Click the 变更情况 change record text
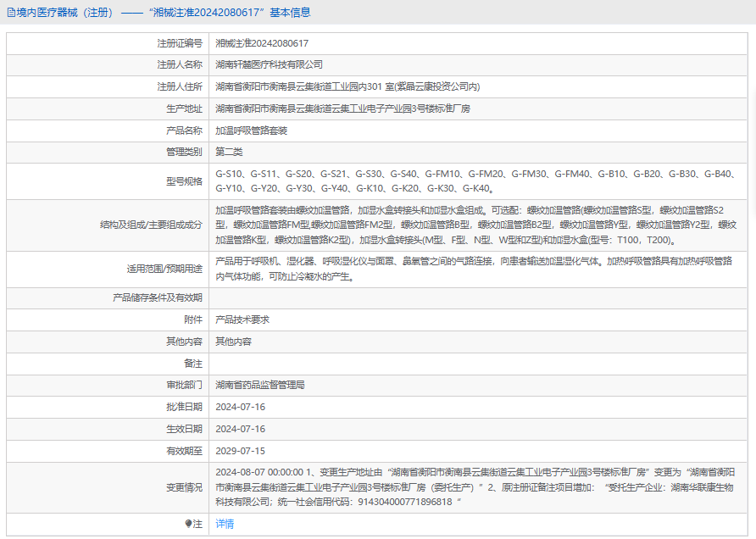The height and width of the screenshot is (539, 756). pos(475,486)
